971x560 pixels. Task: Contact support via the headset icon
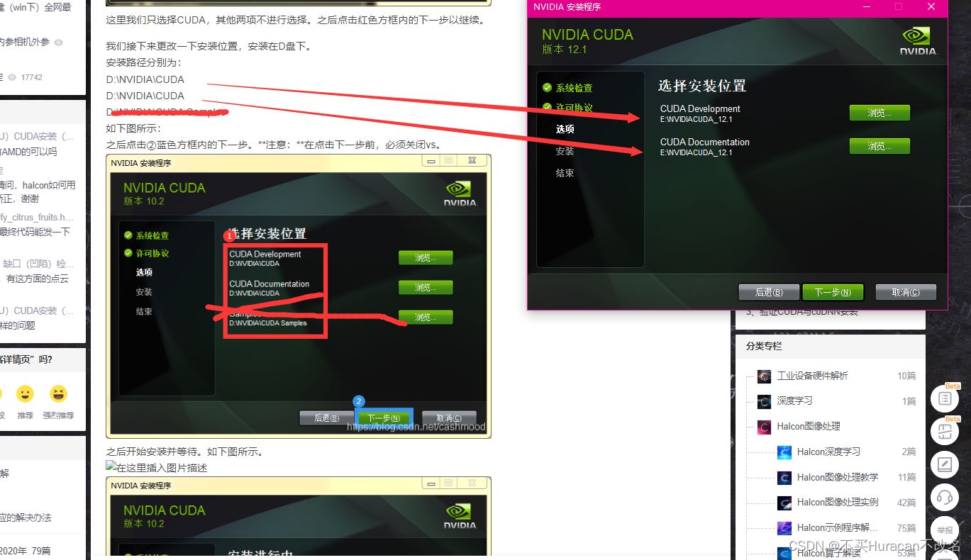(945, 497)
